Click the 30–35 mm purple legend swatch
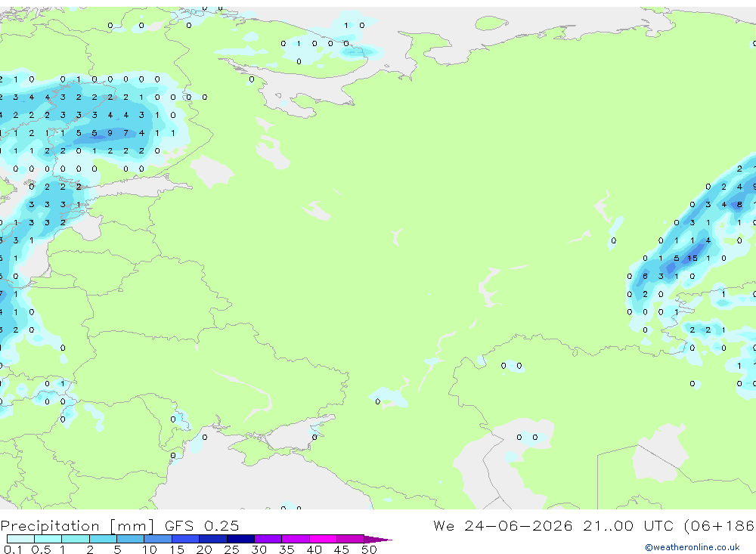The width and height of the screenshot is (756, 554). [x=268, y=539]
